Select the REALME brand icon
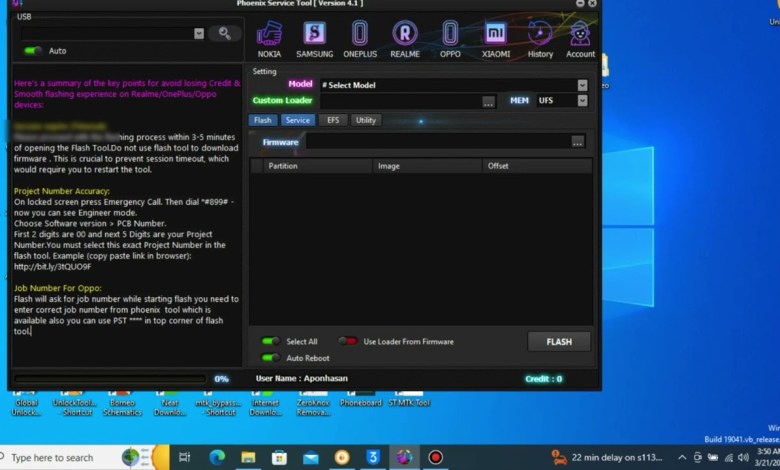Viewport: 780px width, 470px height. coord(405,39)
